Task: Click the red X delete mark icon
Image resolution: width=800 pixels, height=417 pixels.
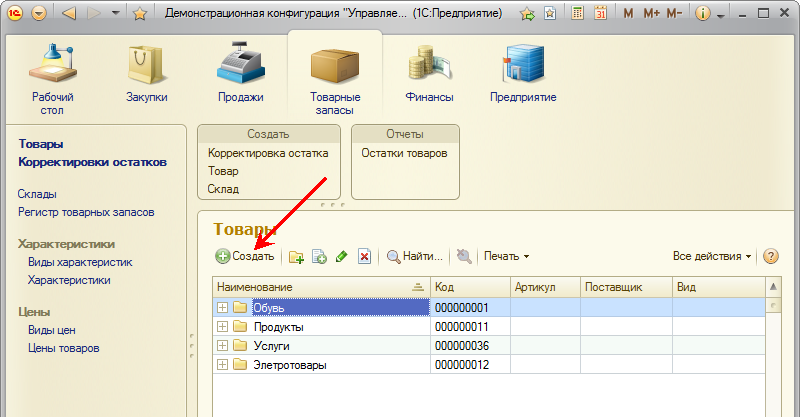Action: [x=364, y=257]
